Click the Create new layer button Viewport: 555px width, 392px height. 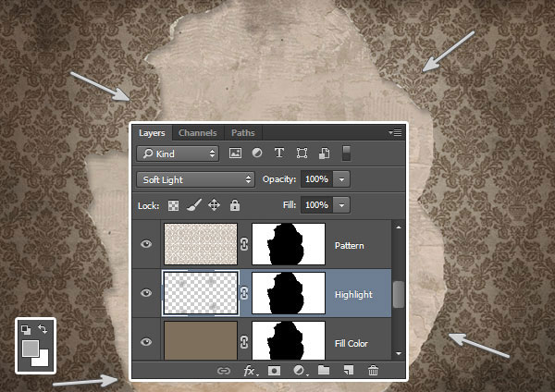[349, 371]
